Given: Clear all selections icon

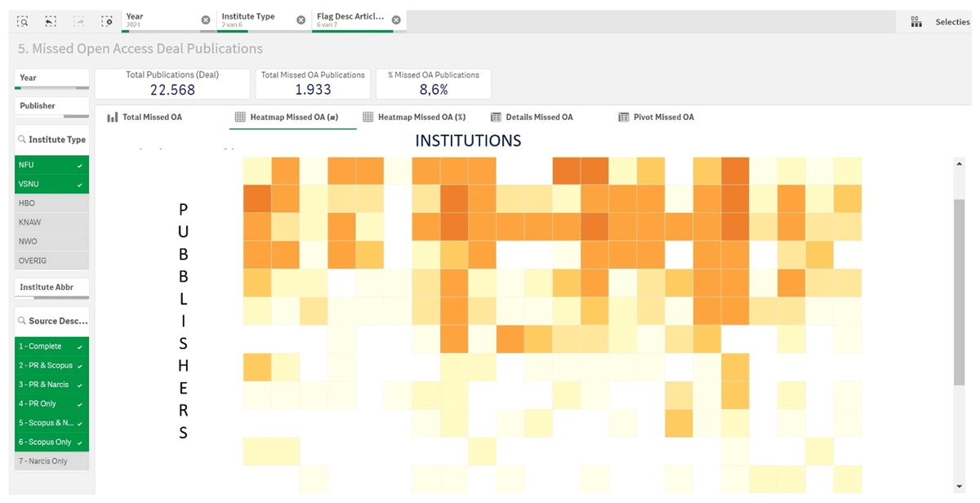Looking at the screenshot, I should pos(107,21).
